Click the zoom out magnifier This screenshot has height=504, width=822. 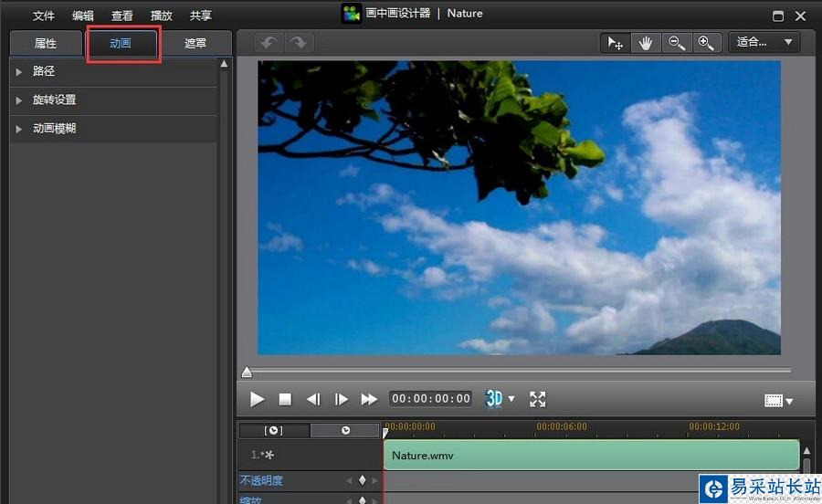[676, 43]
